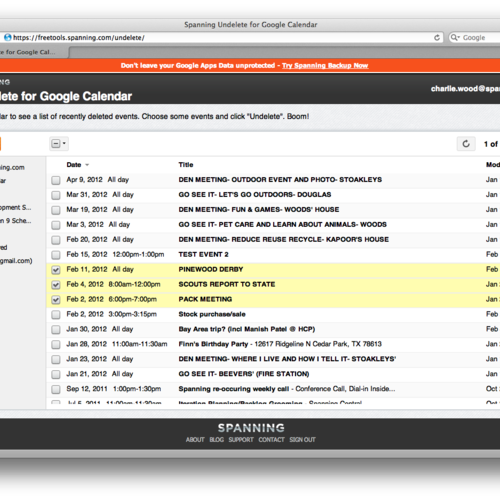Select DEN MEETING- FUN & GAMES title
This screenshot has height=500, width=500.
click(x=259, y=210)
